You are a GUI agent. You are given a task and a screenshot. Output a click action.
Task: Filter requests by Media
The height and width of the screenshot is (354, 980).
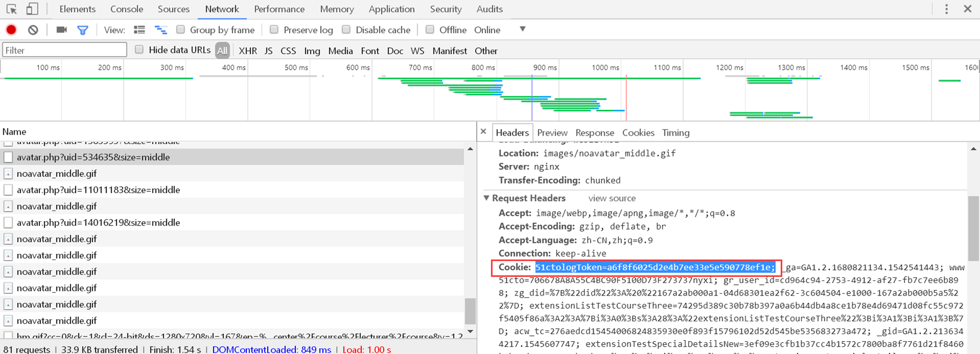340,51
